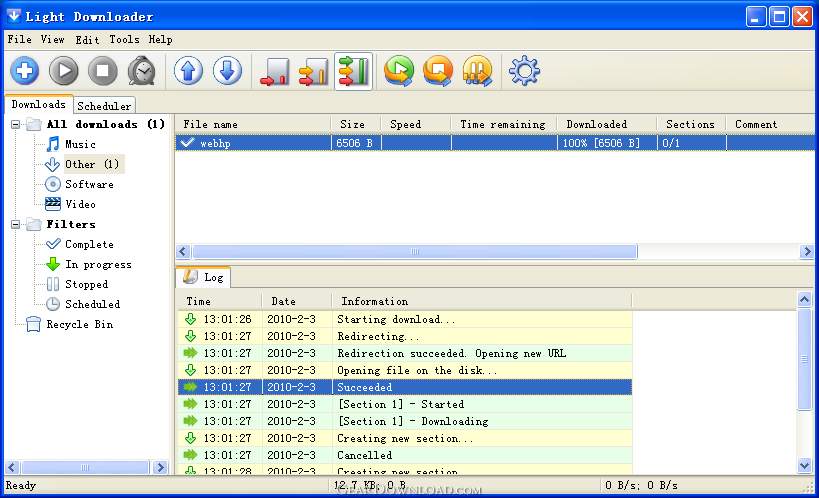Sort by Time remaining column header

504,124
